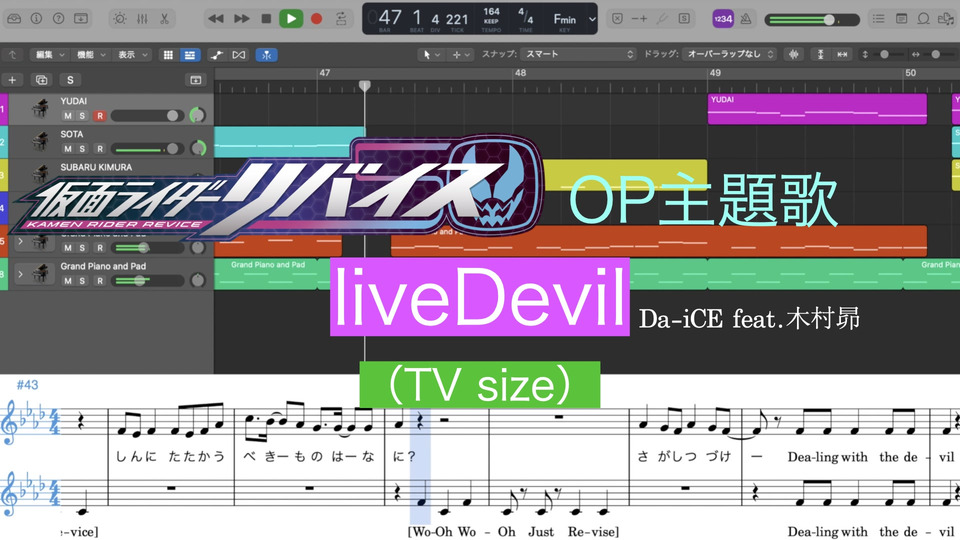Open the 編集 (Edit) menu
The height and width of the screenshot is (540, 960).
(x=50, y=54)
